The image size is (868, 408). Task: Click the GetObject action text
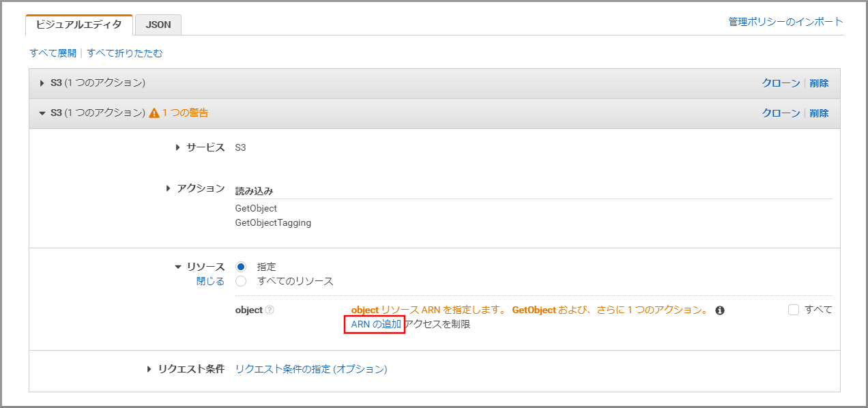coord(256,208)
